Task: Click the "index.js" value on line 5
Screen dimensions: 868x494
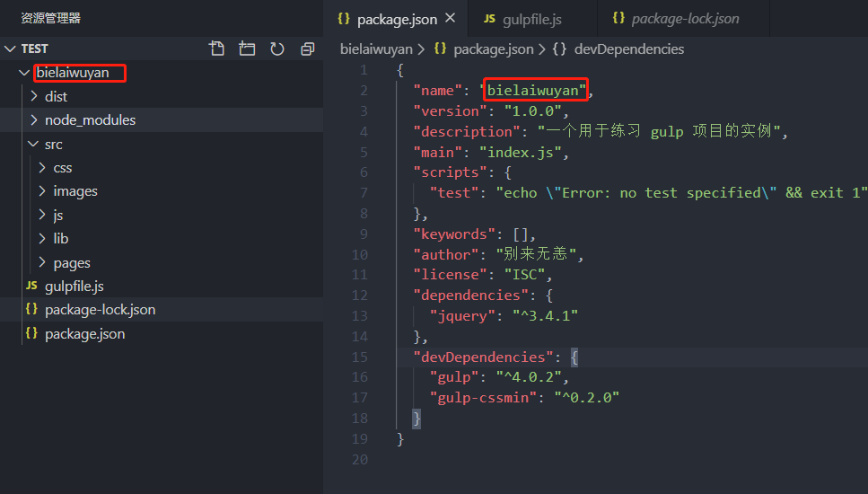Action: [x=521, y=153]
